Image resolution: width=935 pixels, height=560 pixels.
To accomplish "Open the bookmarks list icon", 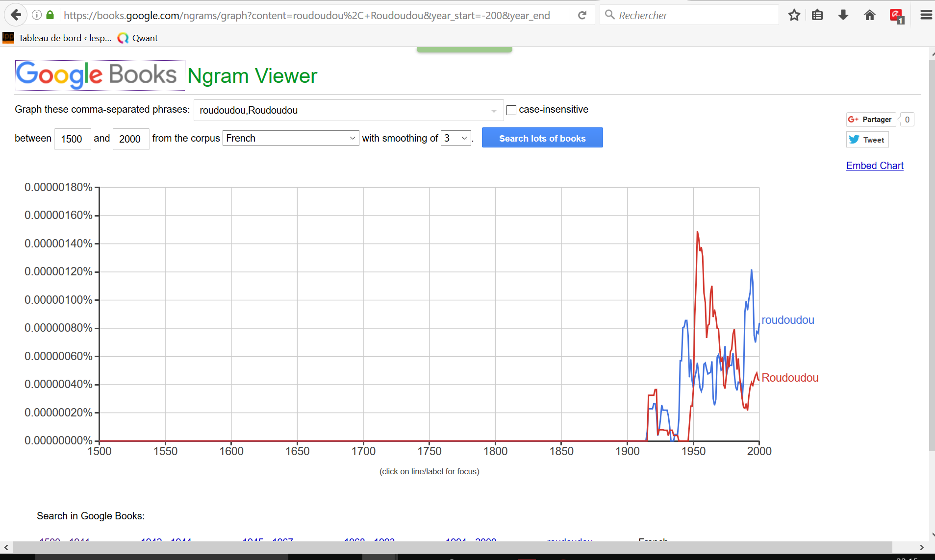I will (817, 15).
